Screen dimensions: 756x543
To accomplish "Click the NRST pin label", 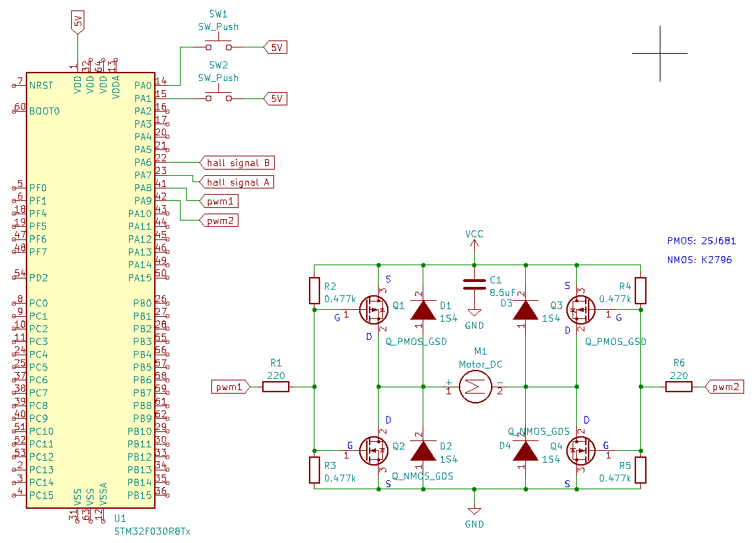I will click(41, 85).
